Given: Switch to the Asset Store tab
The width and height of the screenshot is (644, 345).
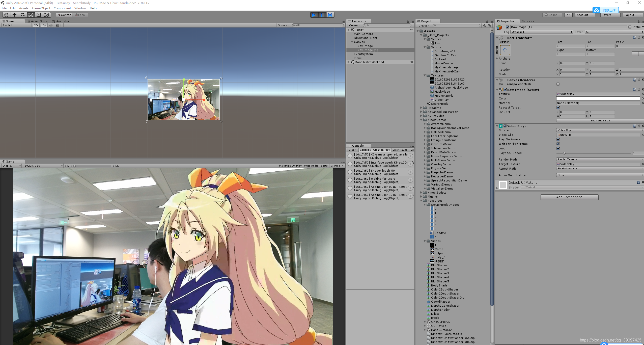Looking at the screenshot, I should [x=37, y=21].
